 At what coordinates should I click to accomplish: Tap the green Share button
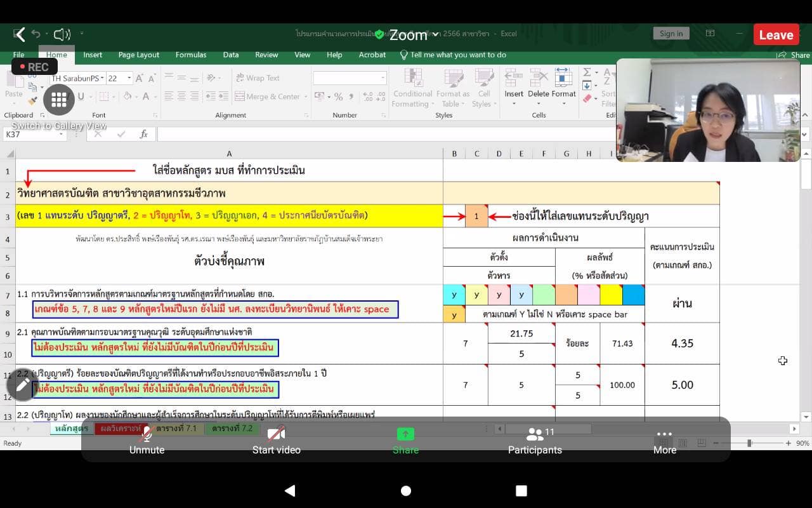tap(405, 441)
